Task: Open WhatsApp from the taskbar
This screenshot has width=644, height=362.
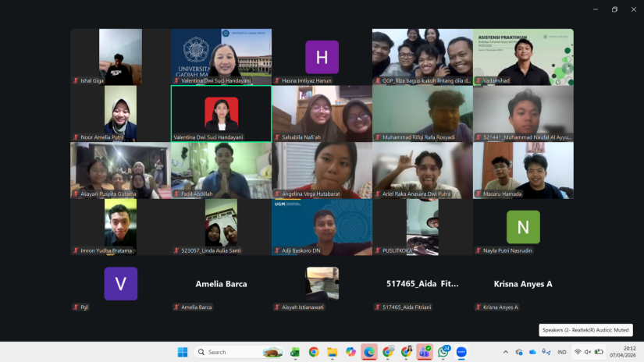Action: coord(443,352)
